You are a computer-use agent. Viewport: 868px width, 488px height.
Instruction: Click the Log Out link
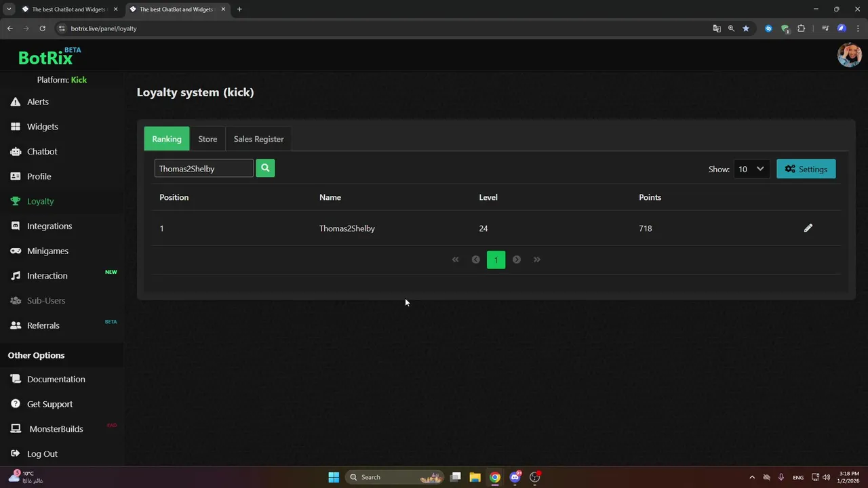coord(42,454)
